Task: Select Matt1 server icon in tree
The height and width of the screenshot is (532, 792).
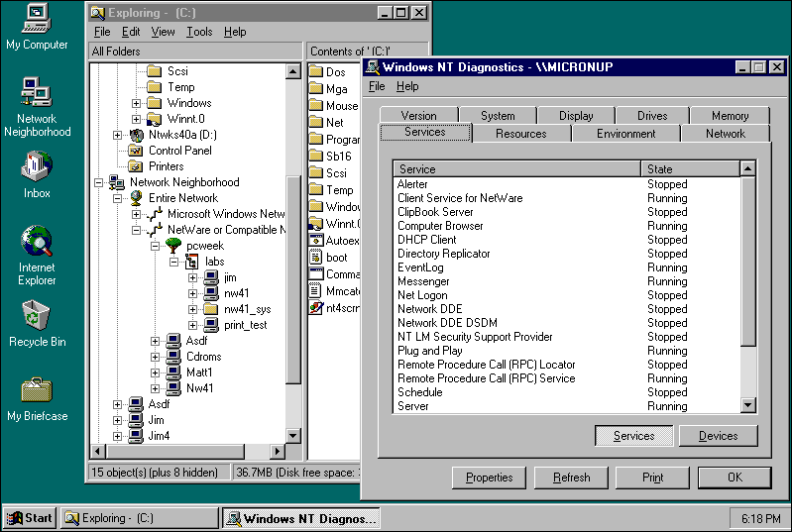Action: [173, 372]
